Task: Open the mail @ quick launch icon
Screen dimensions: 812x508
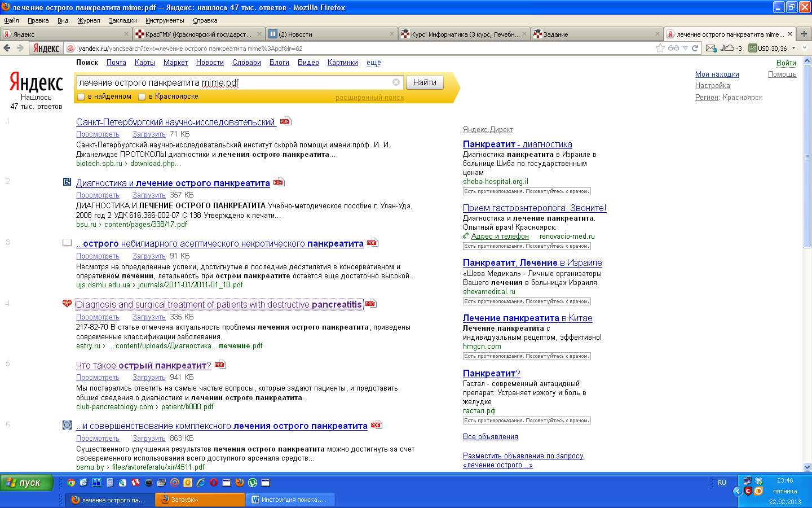Action: point(175,483)
